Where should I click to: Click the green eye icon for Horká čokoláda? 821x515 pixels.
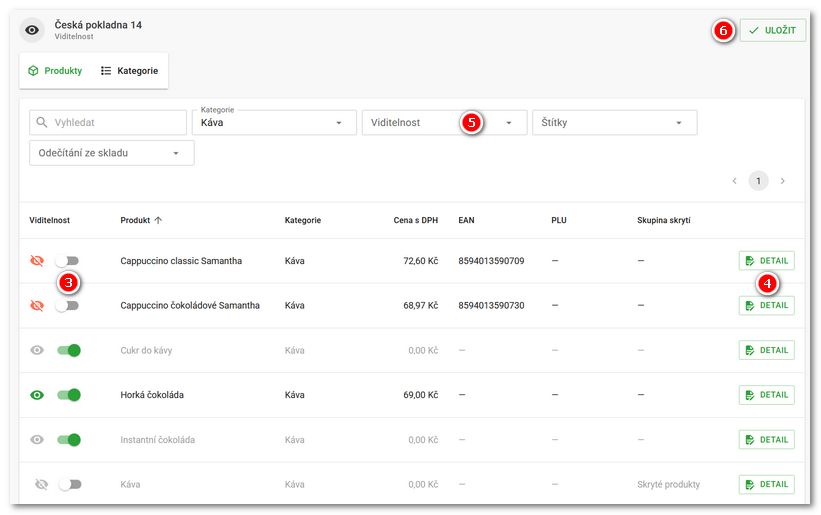click(37, 395)
